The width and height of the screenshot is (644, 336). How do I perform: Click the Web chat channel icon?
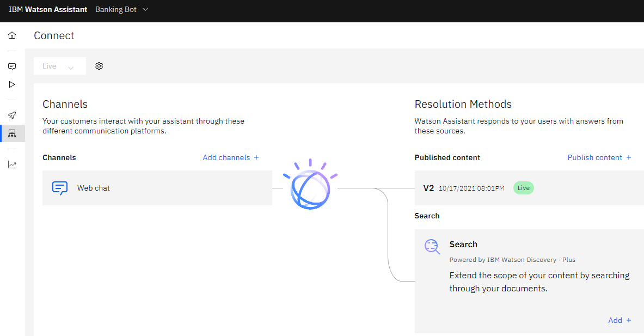click(x=60, y=188)
